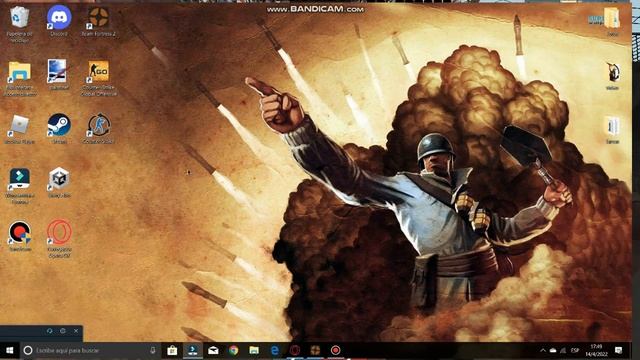640x360 pixels.
Task: Expand the hidden system tray icons chevron
Action: pyautogui.click(x=543, y=350)
